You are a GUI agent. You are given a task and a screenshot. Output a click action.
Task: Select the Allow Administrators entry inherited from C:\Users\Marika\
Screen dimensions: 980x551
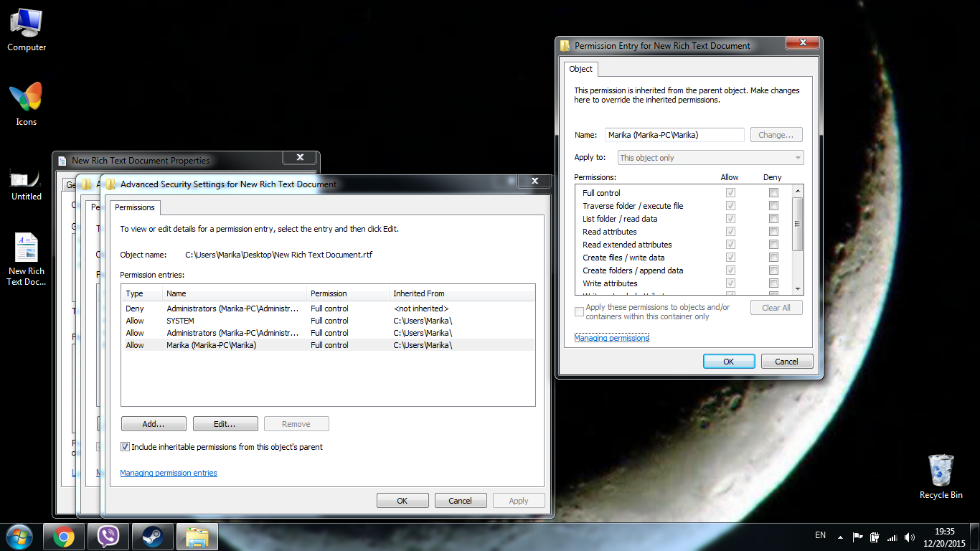328,333
